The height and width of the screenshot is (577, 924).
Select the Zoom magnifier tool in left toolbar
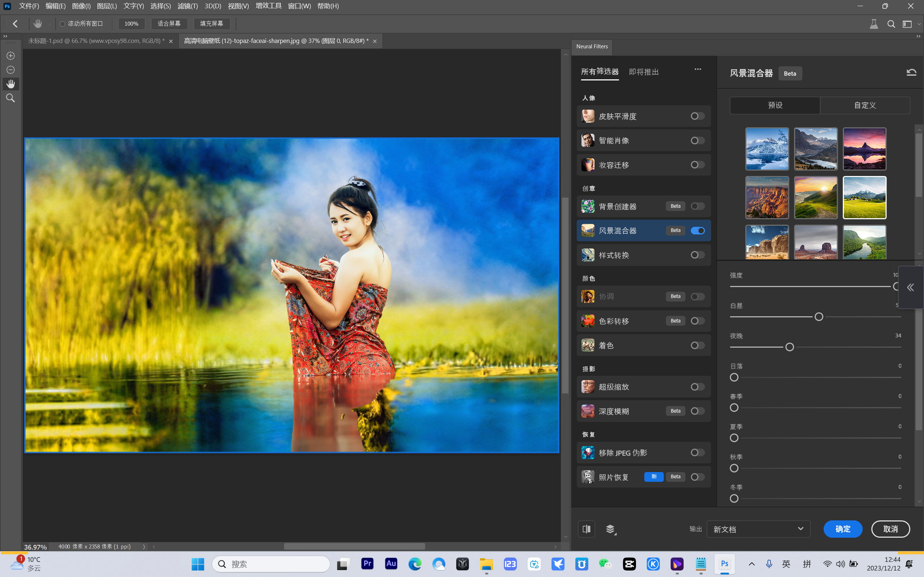coord(10,98)
